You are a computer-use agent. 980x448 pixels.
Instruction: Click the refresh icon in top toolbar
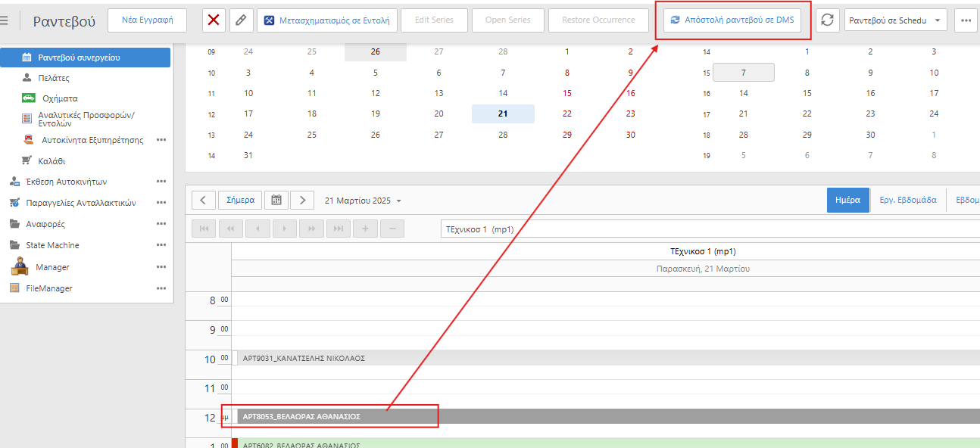click(828, 20)
